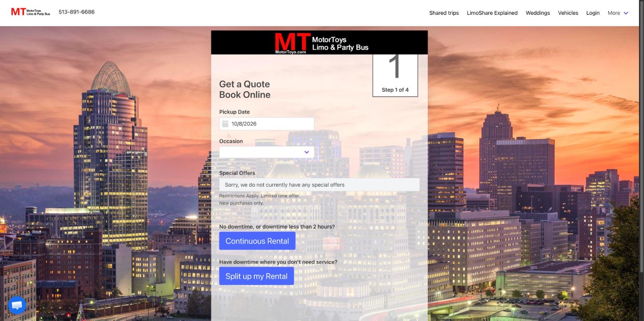Click the Login link
Image resolution: width=644 pixels, height=321 pixels.
coord(593,13)
